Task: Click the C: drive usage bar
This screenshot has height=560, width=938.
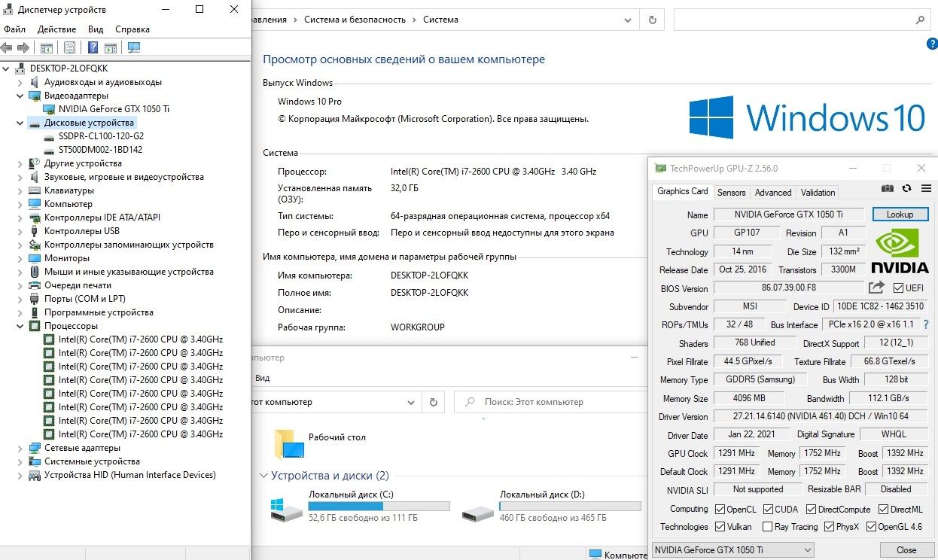Action: pos(379,506)
